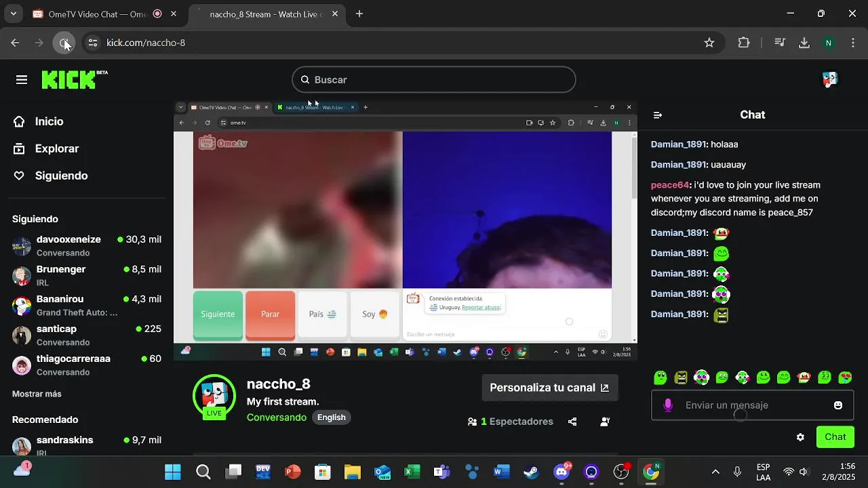Screen dimensions: 868x488
Task: Collapse the chat panel using the arrow icon
Action: (x=657, y=115)
